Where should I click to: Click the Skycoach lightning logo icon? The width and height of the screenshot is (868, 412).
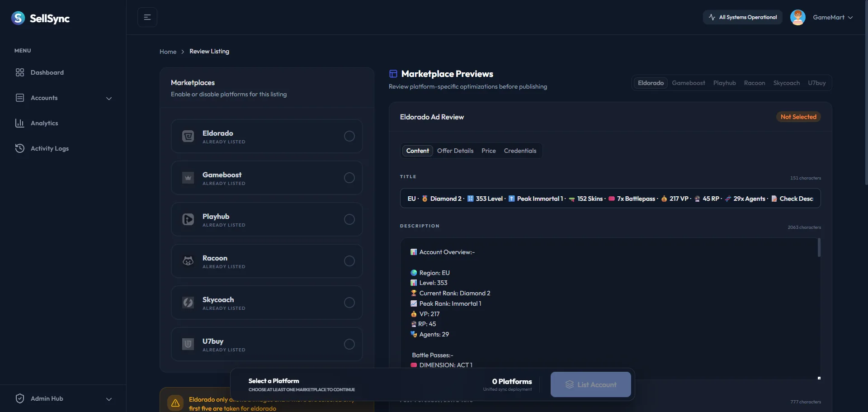point(188,303)
